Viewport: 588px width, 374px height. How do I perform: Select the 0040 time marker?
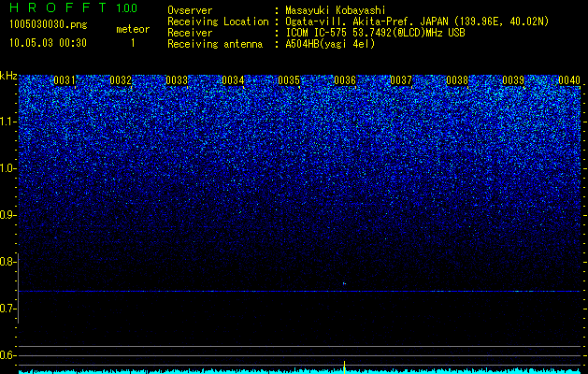point(569,80)
